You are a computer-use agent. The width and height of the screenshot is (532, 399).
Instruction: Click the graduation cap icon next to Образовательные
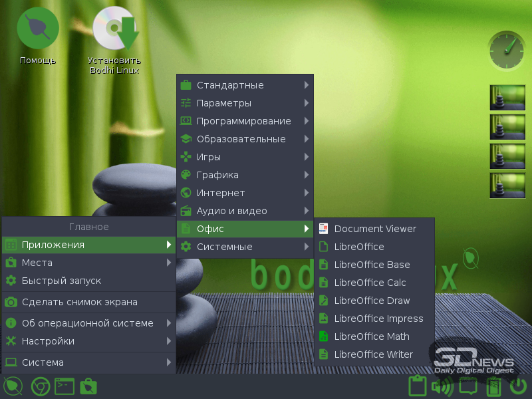[x=186, y=139]
